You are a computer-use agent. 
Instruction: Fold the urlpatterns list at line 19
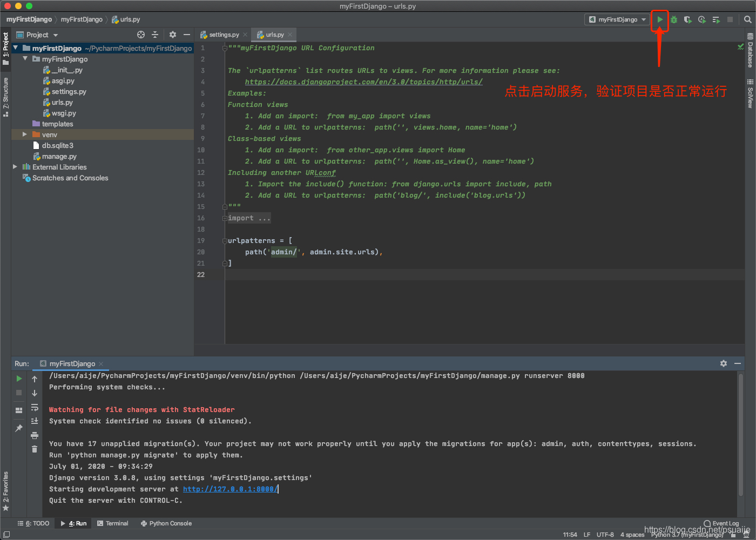[225, 241]
